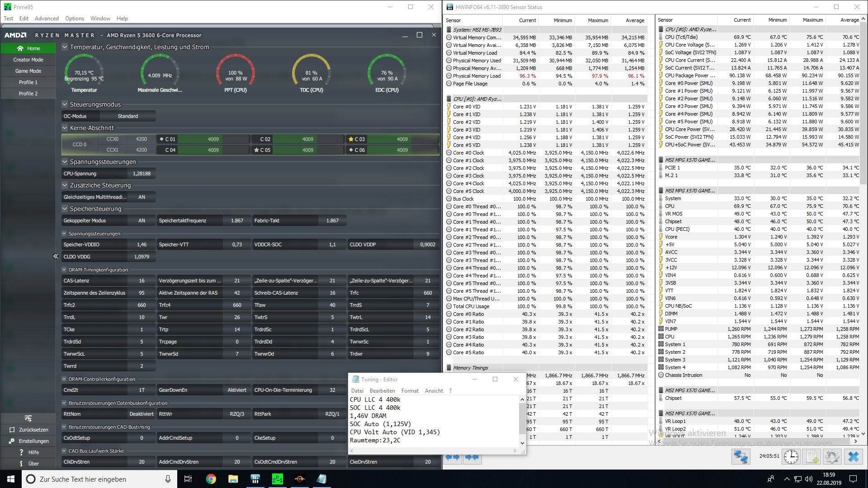Collapse the Kerne-Abschnitt section
This screenshot has height=488, width=868.
pyautogui.click(x=65, y=128)
